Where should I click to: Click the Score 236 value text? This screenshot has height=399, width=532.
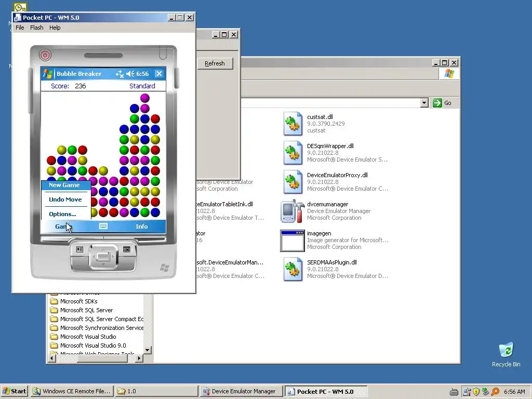(x=81, y=86)
